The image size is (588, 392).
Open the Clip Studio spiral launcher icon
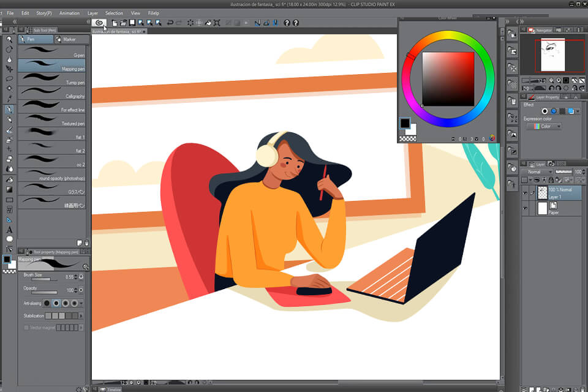pos(99,23)
